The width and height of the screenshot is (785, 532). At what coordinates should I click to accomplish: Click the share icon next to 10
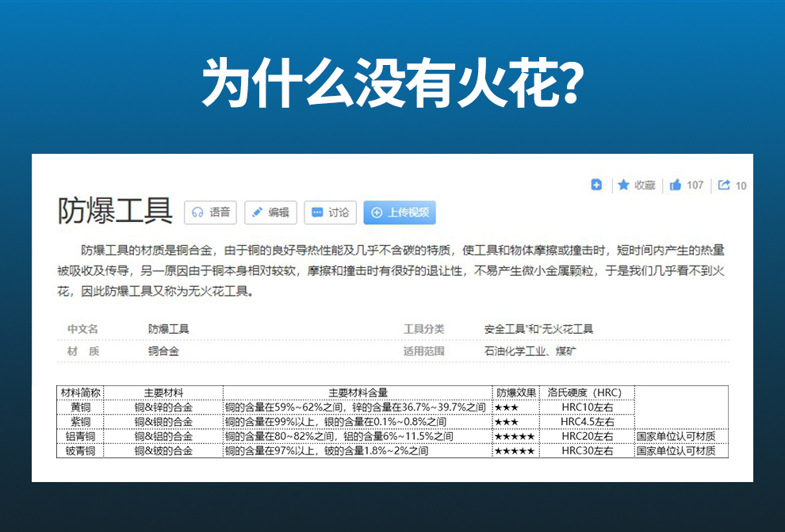[x=724, y=185]
